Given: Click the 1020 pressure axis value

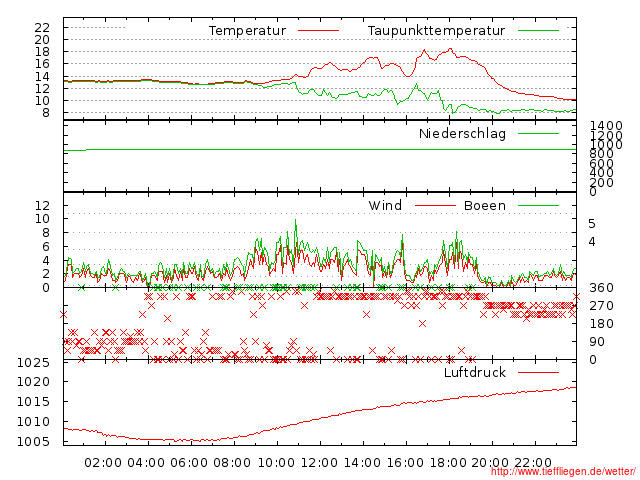Looking at the screenshot, I should 33,382.
